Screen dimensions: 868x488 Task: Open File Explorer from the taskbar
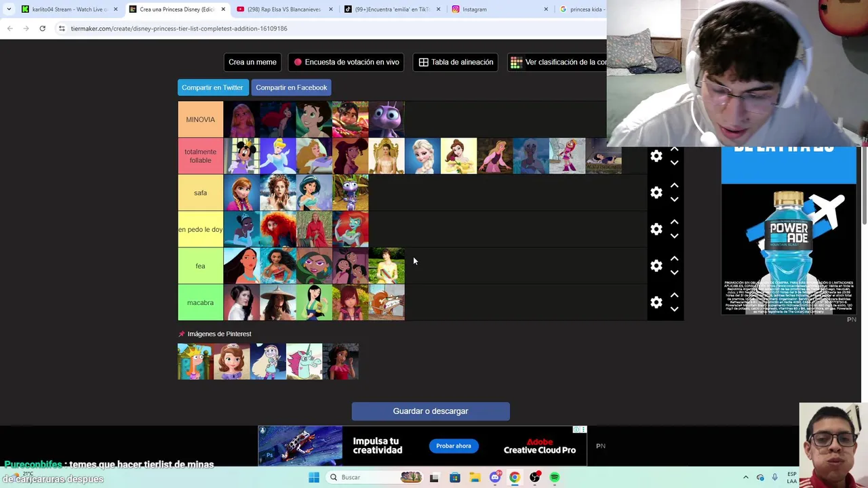coord(475,477)
